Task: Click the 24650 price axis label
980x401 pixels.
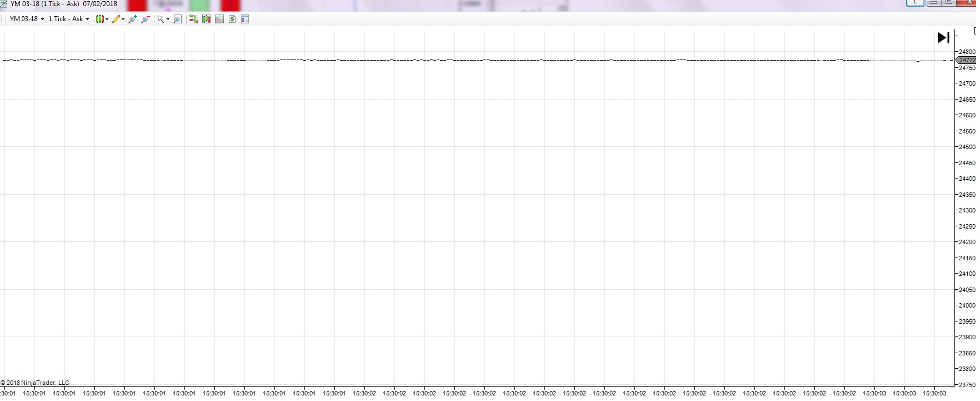Action: tap(967, 100)
